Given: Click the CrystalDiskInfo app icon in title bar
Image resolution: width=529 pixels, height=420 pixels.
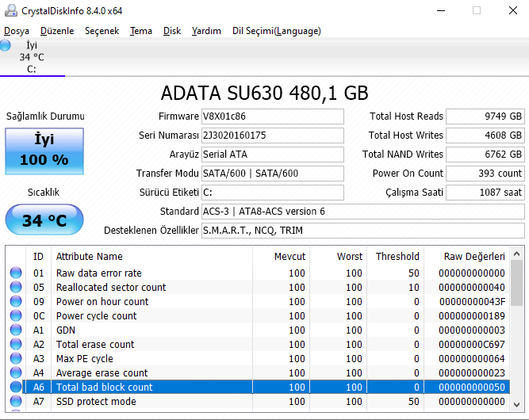Looking at the screenshot, I should click(11, 10).
